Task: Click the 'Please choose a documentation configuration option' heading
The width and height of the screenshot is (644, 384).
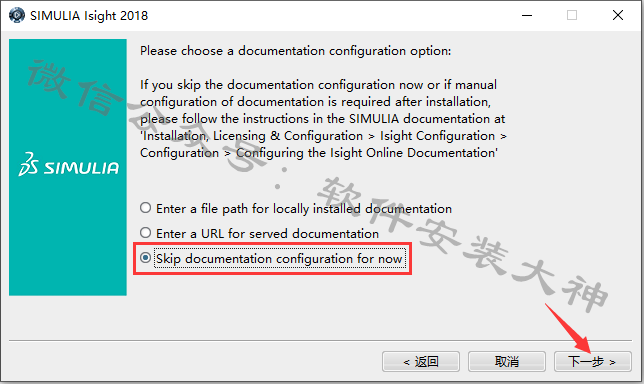Action: pyautogui.click(x=295, y=51)
